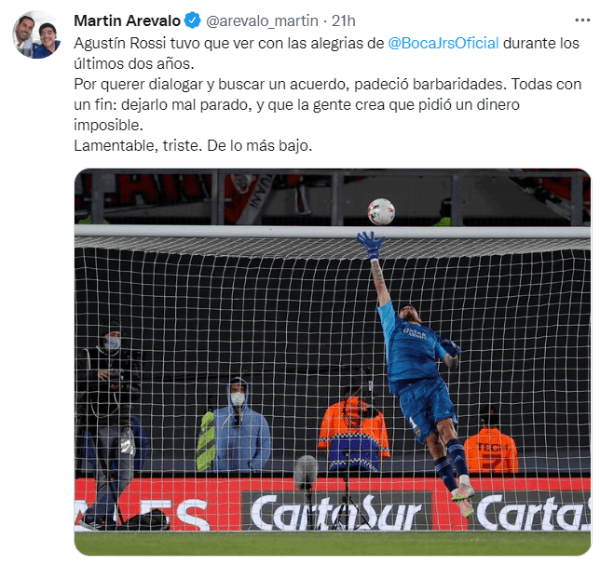Image resolution: width=600 pixels, height=565 pixels.
Task: Click the Martin Arevalo display name
Action: point(127,21)
